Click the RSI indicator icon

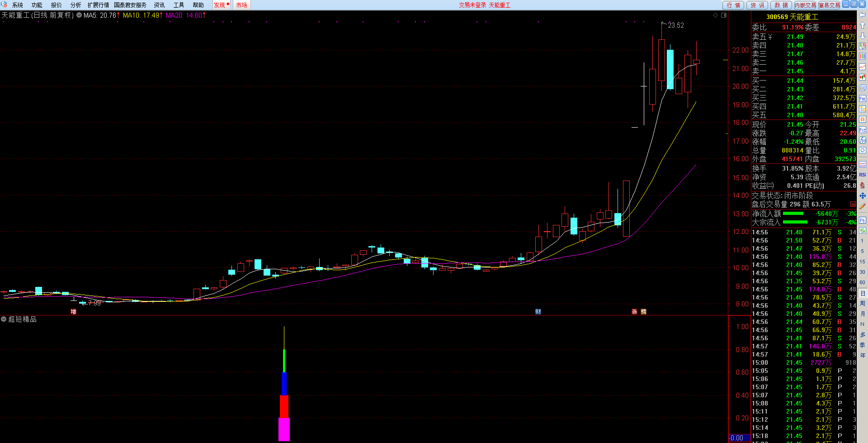pos(863,175)
